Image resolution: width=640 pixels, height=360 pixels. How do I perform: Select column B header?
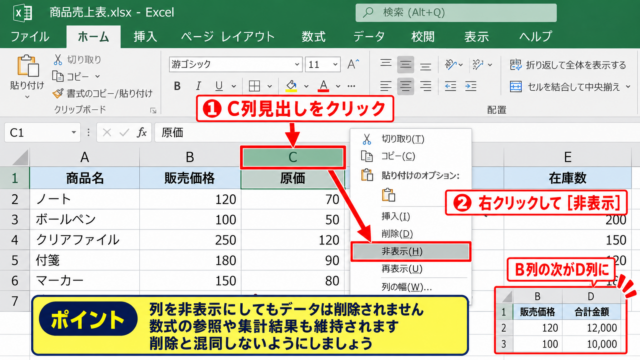(190, 157)
